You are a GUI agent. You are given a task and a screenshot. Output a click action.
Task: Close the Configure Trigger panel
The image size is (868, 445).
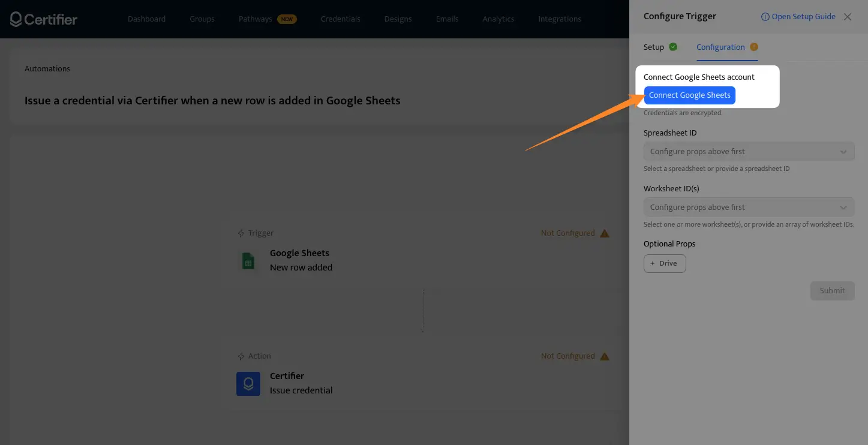coord(848,17)
